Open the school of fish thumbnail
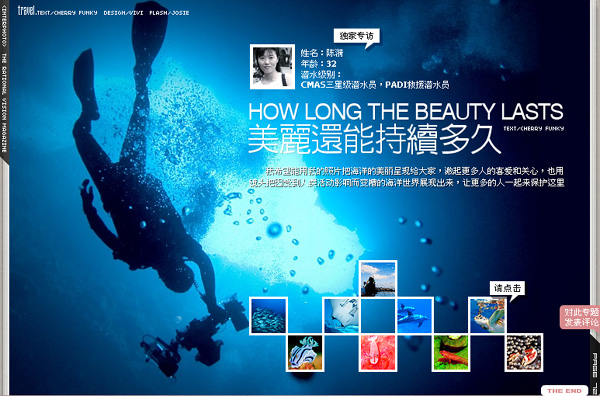Screen dimensions: 600x396 (268, 316)
